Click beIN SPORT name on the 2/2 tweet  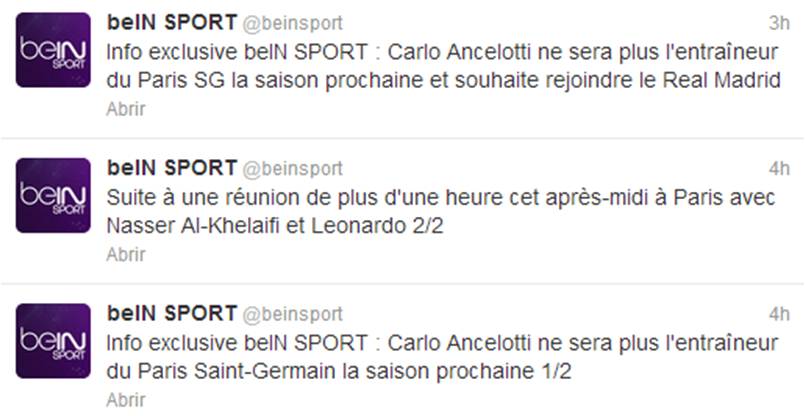[172, 167]
